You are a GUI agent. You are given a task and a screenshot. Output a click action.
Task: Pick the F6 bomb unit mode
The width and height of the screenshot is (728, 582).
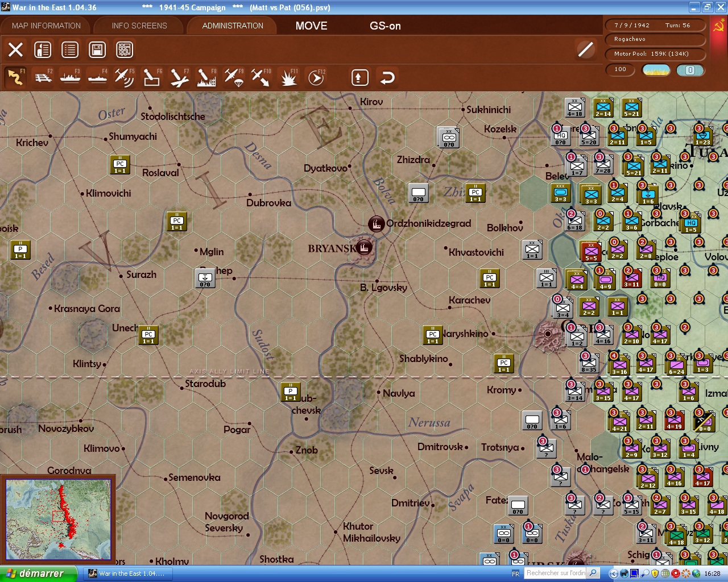pos(152,77)
